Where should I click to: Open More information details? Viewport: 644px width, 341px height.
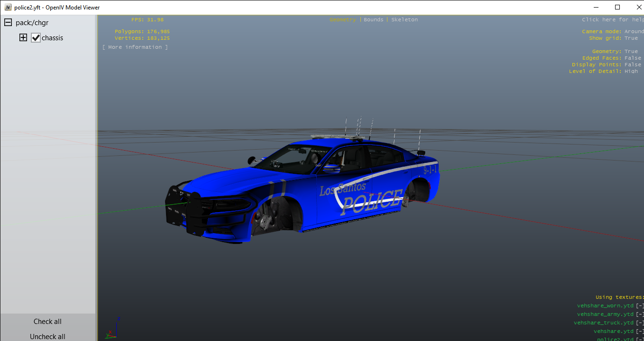[135, 47]
